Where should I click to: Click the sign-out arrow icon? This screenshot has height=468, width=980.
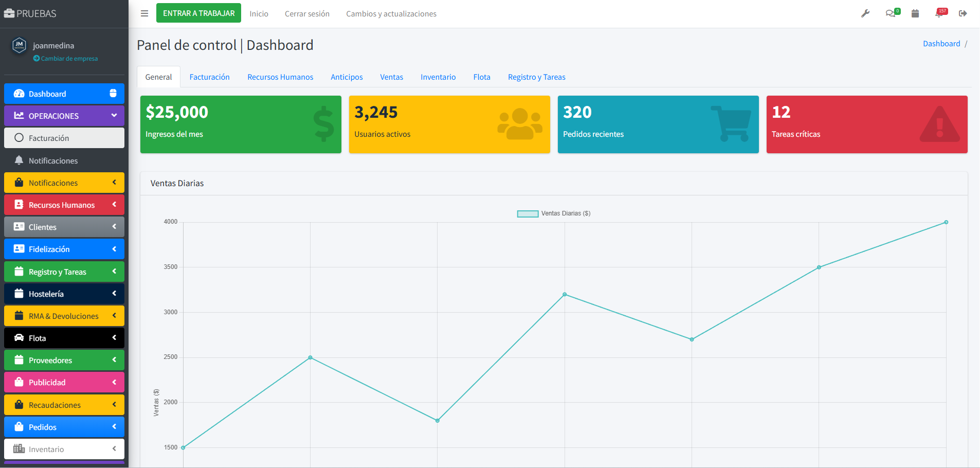click(x=963, y=14)
